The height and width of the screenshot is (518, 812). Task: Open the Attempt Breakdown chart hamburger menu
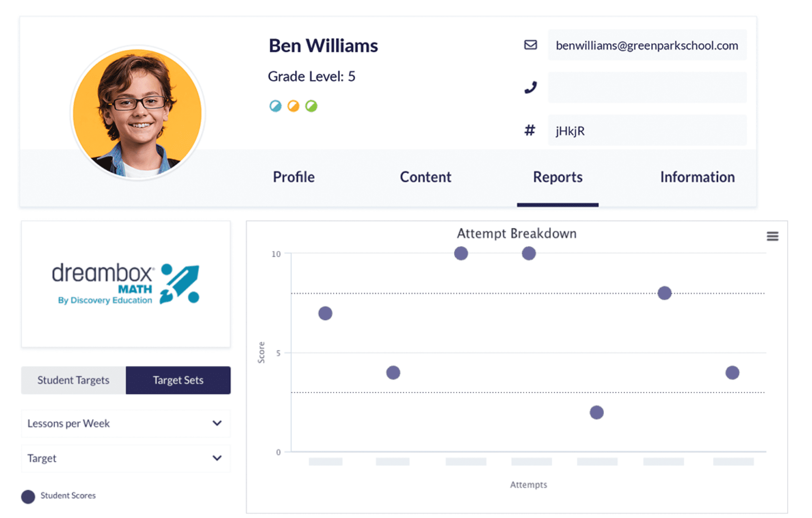[x=773, y=237]
